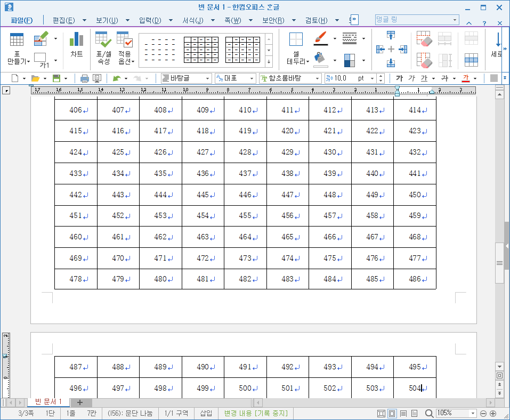The width and height of the screenshot is (510, 420).
Task: Open the 쪽(W) menu
Action: click(232, 20)
